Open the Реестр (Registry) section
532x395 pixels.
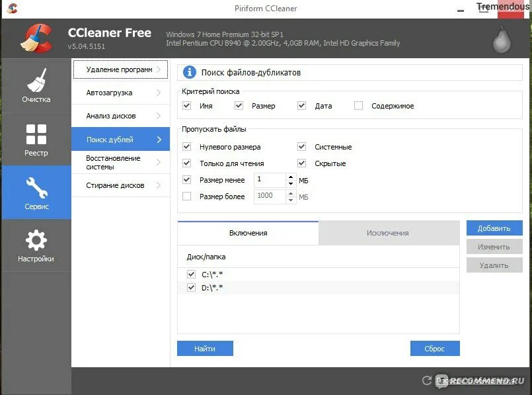tap(36, 139)
